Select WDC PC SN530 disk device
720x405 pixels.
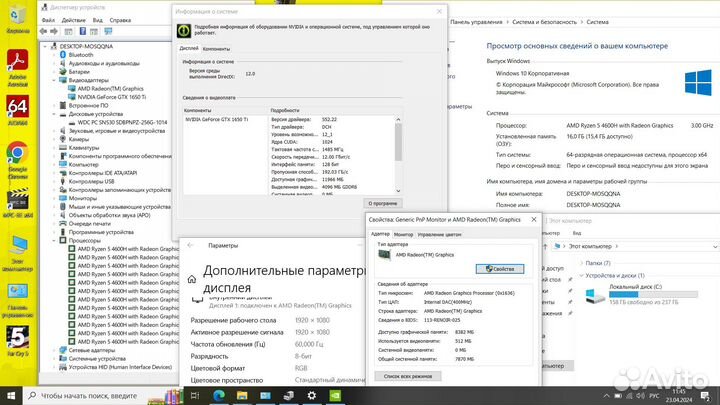point(122,122)
